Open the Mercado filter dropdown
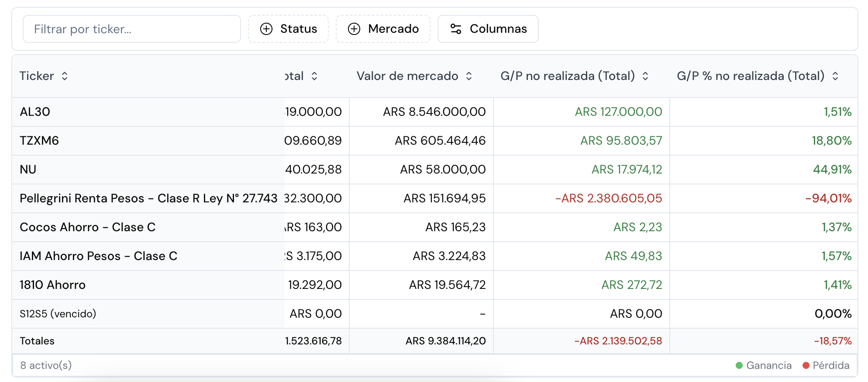The image size is (868, 382). tap(383, 29)
